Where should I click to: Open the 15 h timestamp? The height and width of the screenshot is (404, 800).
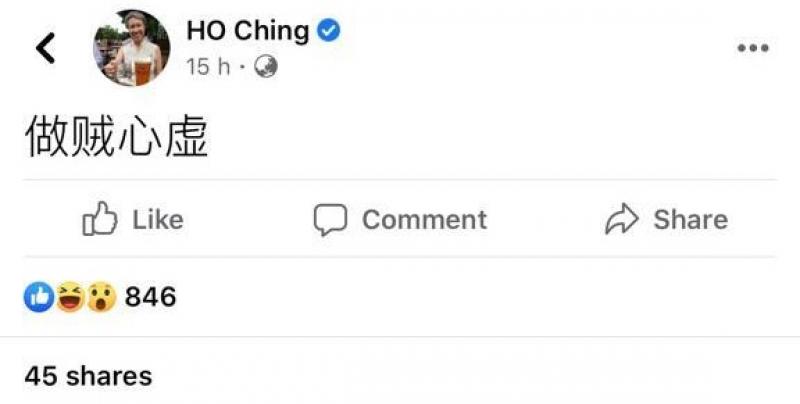point(208,67)
